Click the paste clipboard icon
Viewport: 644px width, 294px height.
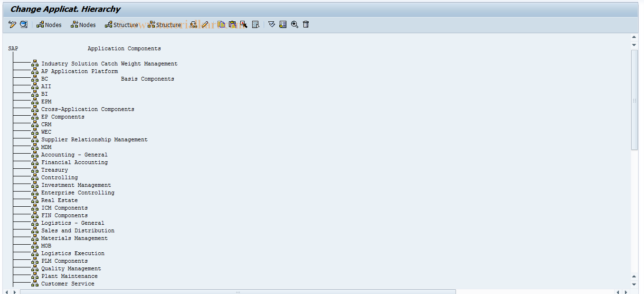(232, 25)
